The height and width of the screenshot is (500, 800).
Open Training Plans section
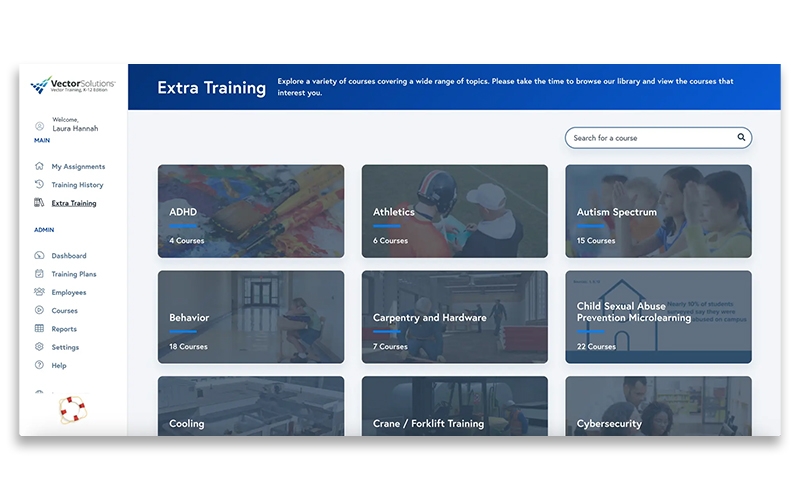pyautogui.click(x=73, y=274)
